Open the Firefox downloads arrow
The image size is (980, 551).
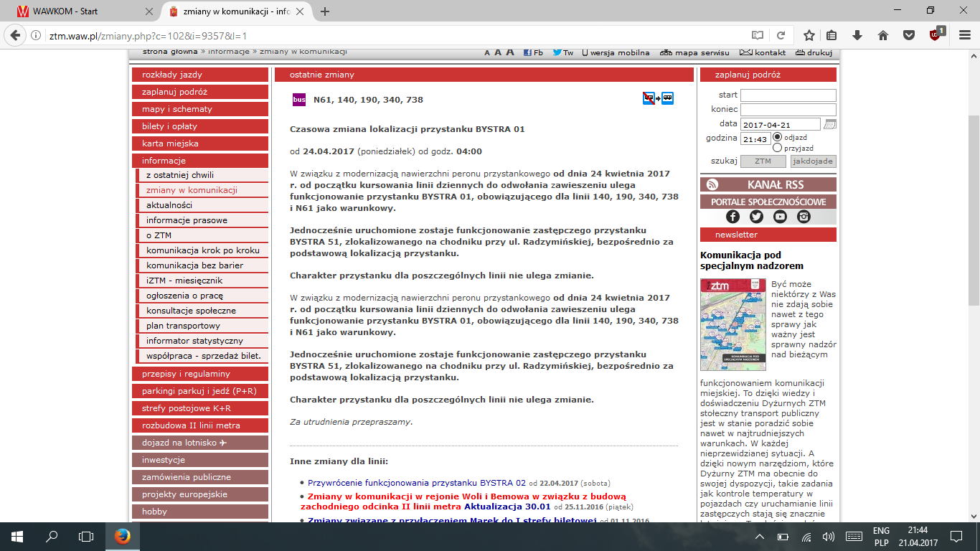point(857,35)
